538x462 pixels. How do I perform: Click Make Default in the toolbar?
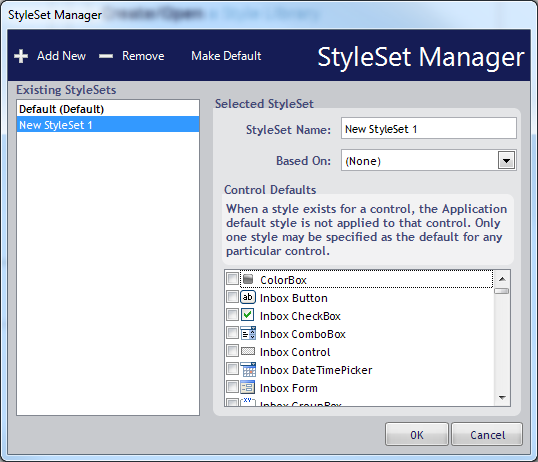[226, 56]
